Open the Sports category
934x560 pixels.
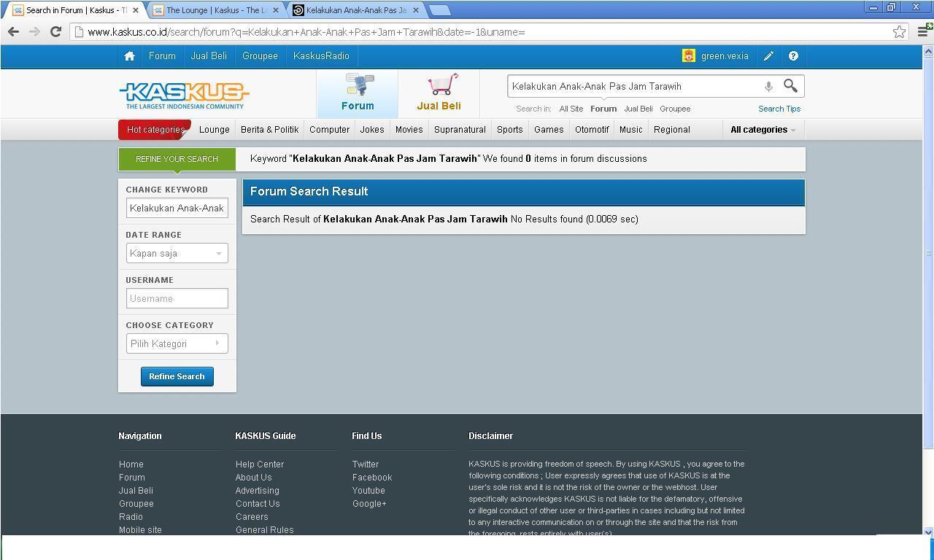click(x=509, y=130)
